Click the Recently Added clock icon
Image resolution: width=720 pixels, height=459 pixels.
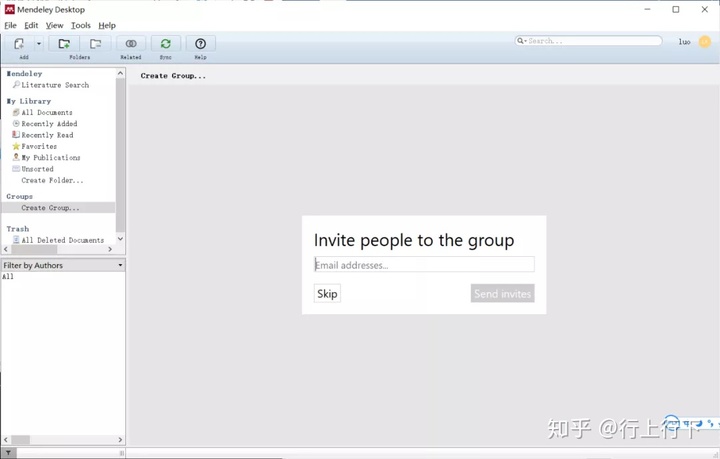(16, 123)
